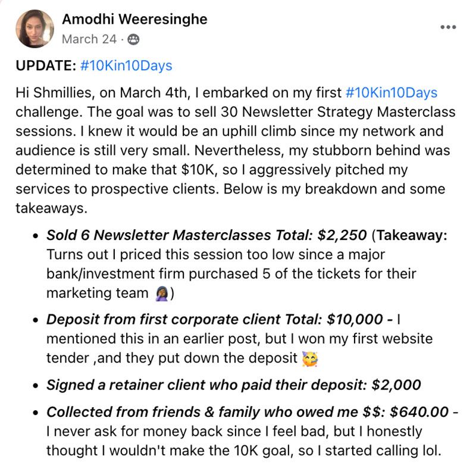Image resolution: width=476 pixels, height=468 pixels.
Task: Open Amodhi Weeresinghe's profile picture
Action: point(36,29)
